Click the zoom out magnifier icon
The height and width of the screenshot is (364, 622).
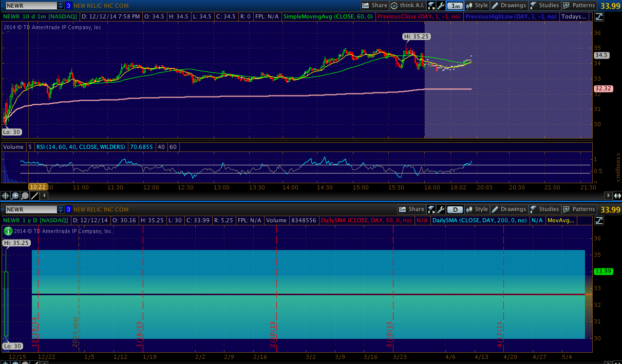(25, 196)
